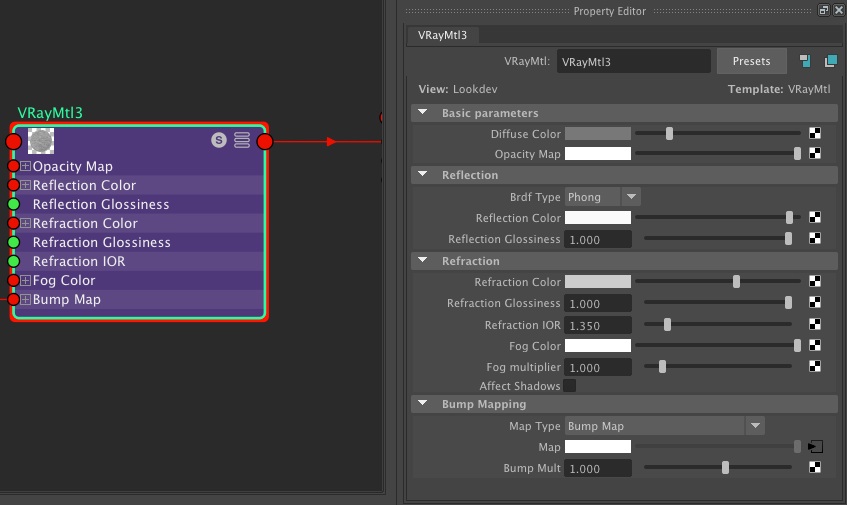Collapse the Reflection section
The height and width of the screenshot is (505, 847).
click(423, 174)
